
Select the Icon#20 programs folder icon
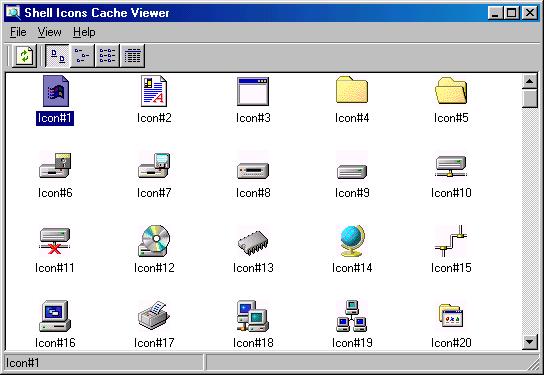[451, 316]
